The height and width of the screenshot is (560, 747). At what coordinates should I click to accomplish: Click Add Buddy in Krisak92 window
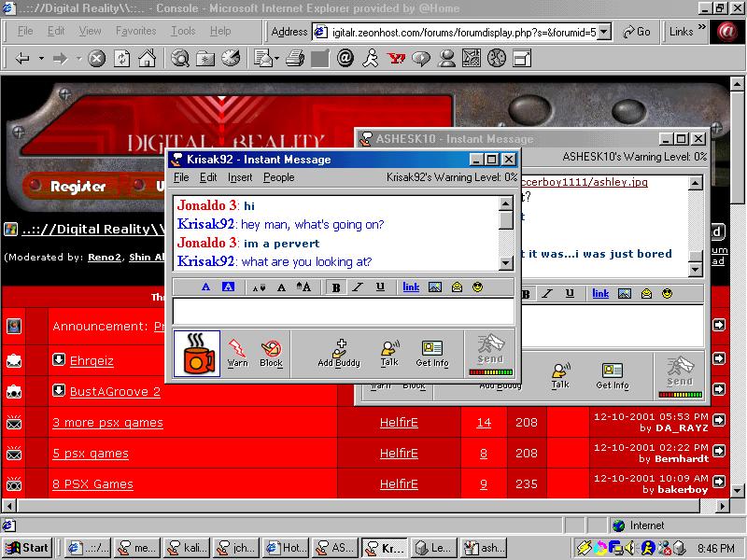339,353
